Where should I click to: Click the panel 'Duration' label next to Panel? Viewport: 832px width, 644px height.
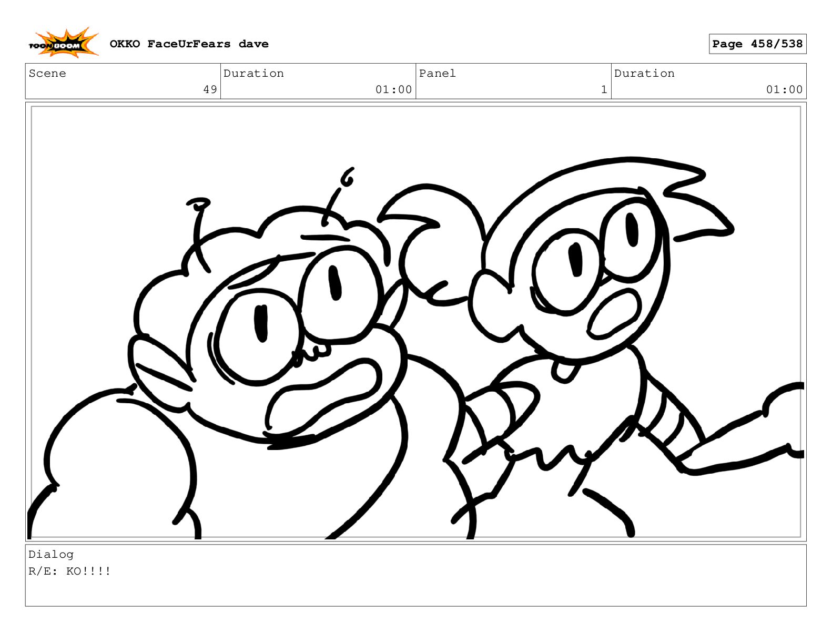(x=644, y=74)
